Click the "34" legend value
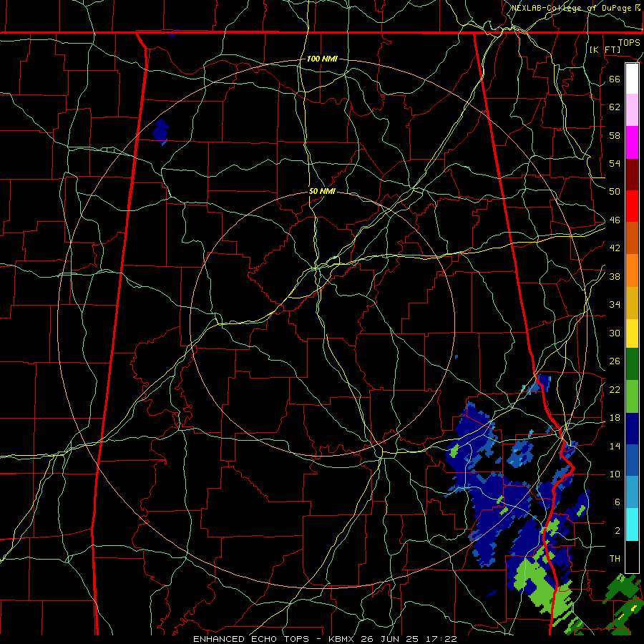This screenshot has height=644, width=644. [x=615, y=305]
